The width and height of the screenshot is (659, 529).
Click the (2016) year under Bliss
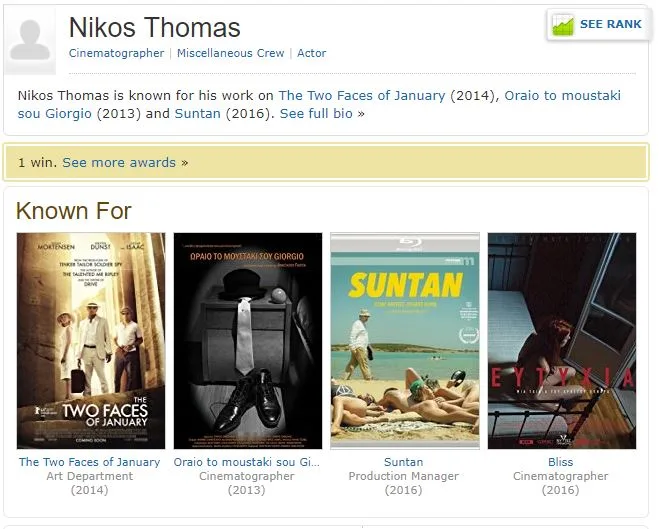(561, 490)
